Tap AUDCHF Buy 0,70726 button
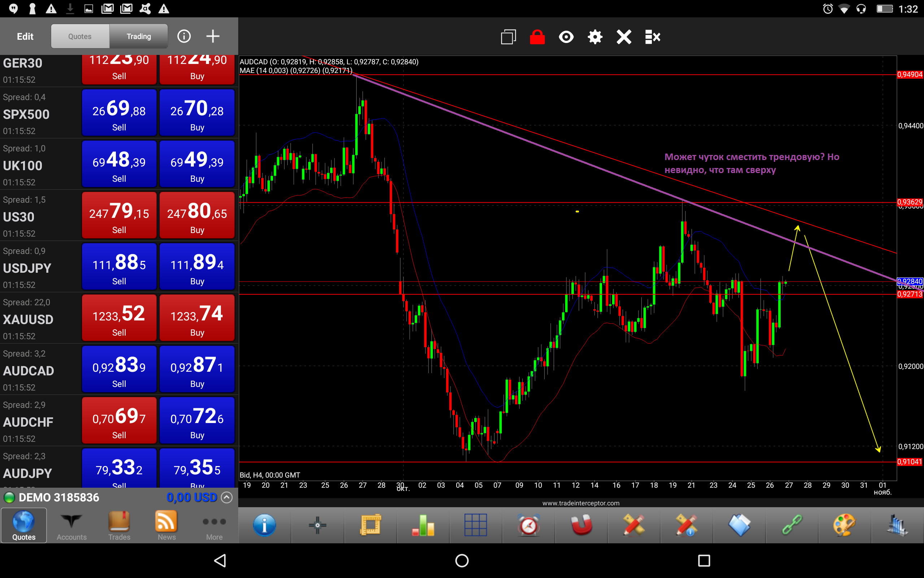The image size is (924, 578). pyautogui.click(x=197, y=420)
